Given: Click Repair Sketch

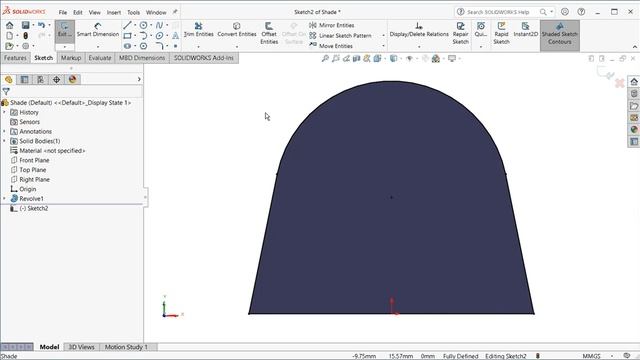Looking at the screenshot, I should tap(460, 33).
